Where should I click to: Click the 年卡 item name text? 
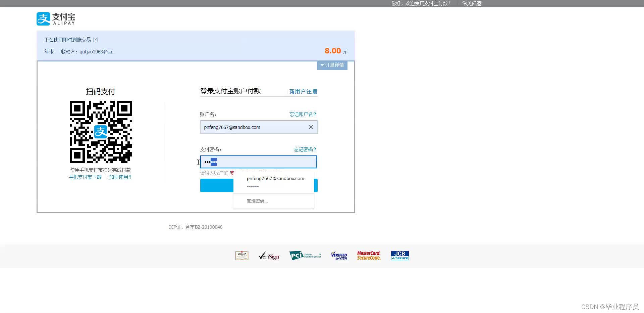point(49,51)
